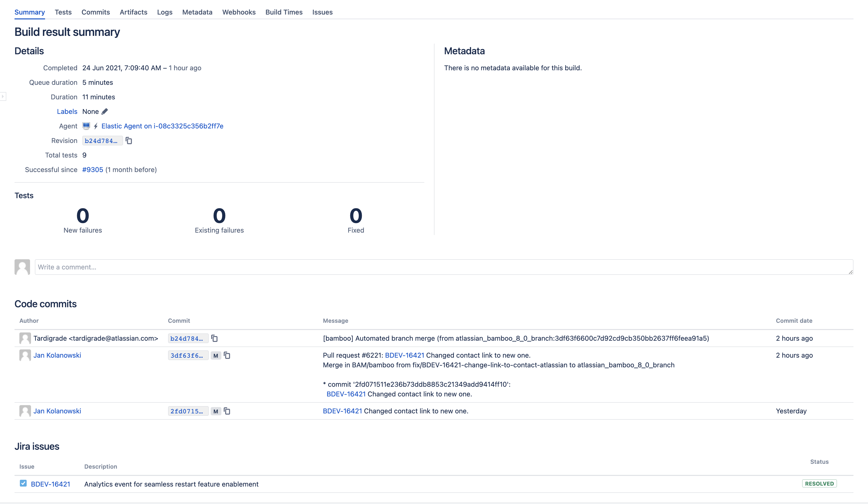The height and width of the screenshot is (504, 868).
Task: Open the Labels link
Action: click(67, 111)
